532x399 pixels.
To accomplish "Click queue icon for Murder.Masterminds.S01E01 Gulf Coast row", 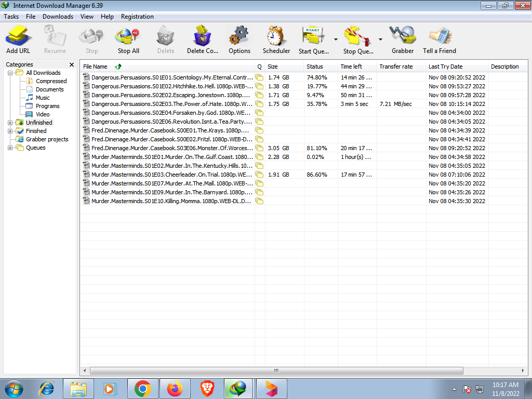I will point(259,157).
